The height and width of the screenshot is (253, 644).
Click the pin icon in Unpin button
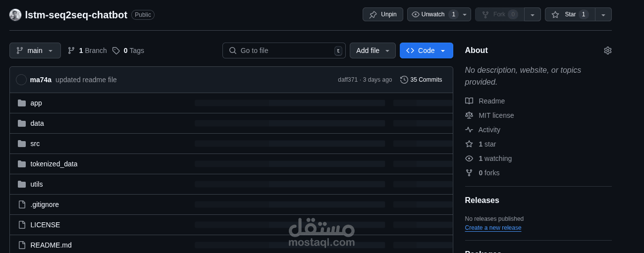click(x=373, y=15)
